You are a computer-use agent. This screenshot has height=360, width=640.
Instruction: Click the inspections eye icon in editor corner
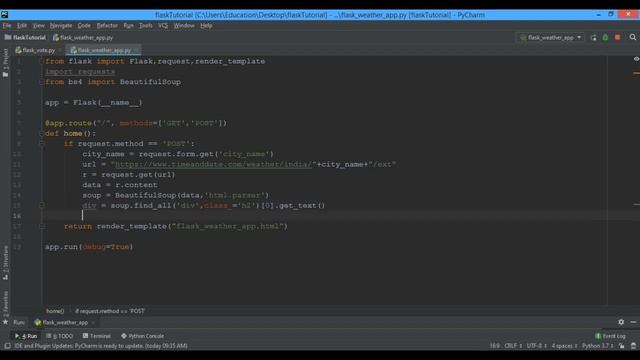(x=636, y=59)
